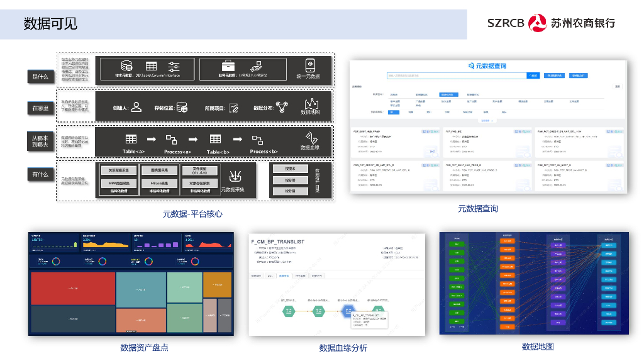
Task: Click the 数据分布 network nodes icon
Action: [282, 107]
